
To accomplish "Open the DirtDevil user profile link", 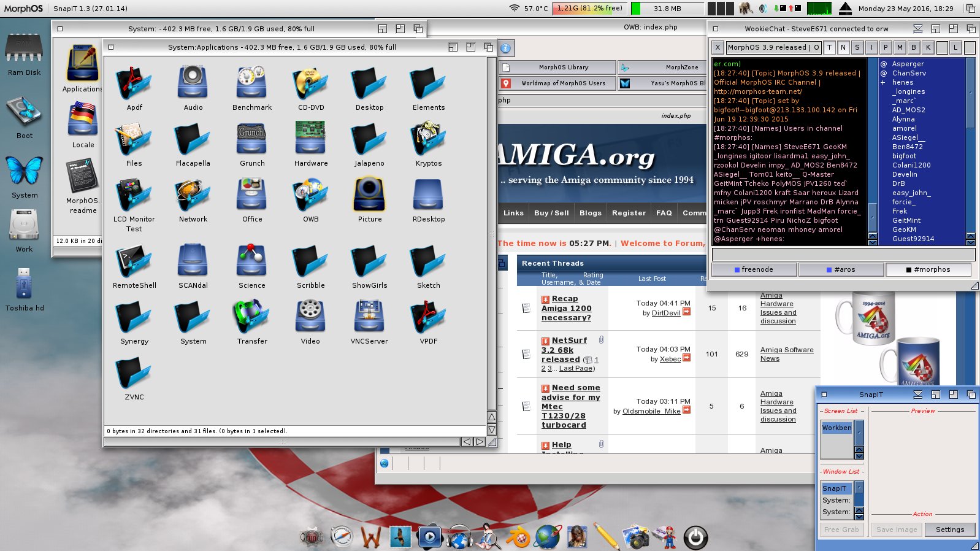I will coord(666,313).
